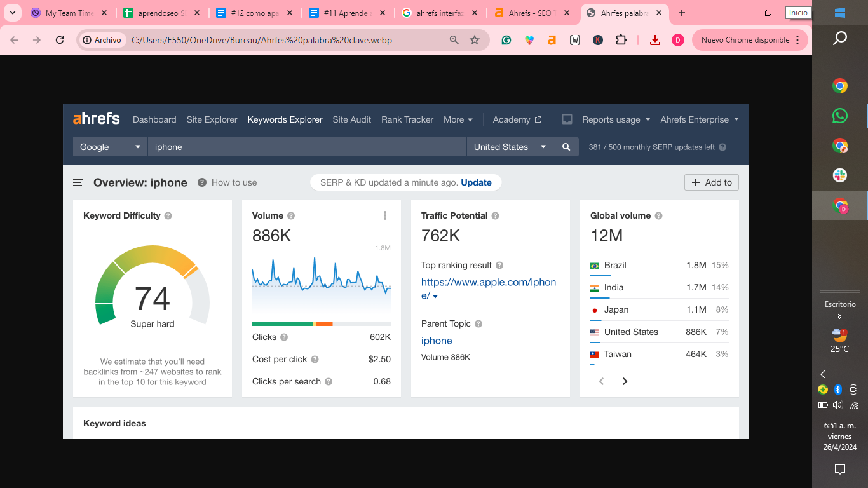
Task: Click the help icon beside Clicks per search
Action: [329, 381]
